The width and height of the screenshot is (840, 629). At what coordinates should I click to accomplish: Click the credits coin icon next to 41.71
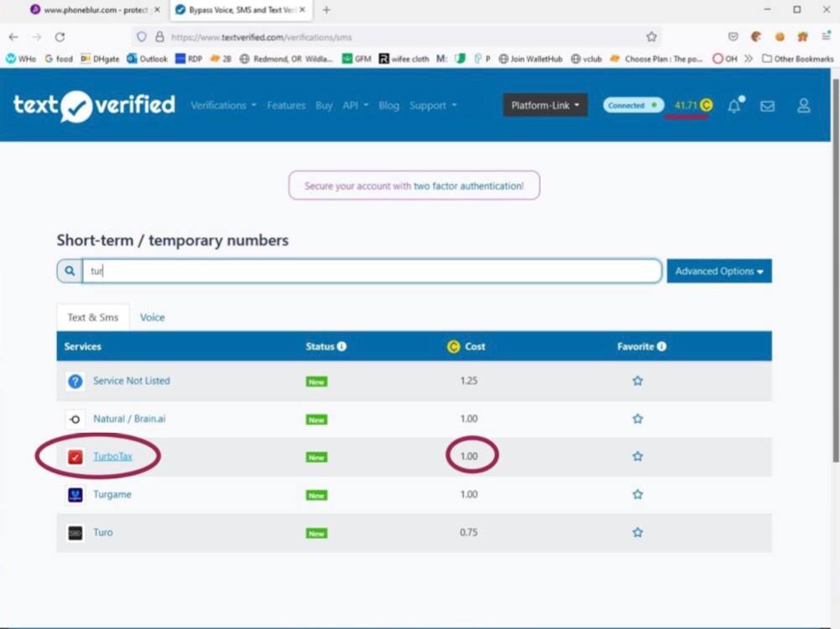point(706,105)
